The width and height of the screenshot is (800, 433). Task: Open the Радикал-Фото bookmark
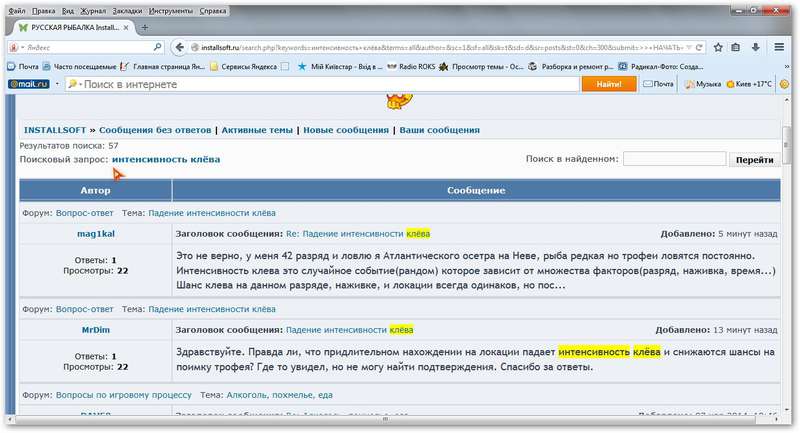coord(660,66)
